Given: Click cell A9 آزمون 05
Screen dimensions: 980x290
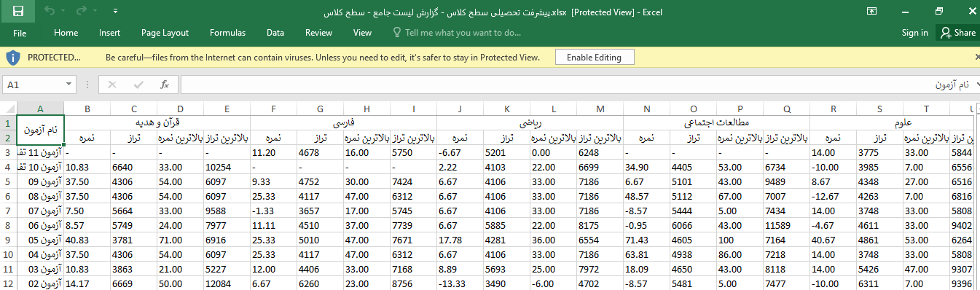Looking at the screenshot, I should pos(41,240).
